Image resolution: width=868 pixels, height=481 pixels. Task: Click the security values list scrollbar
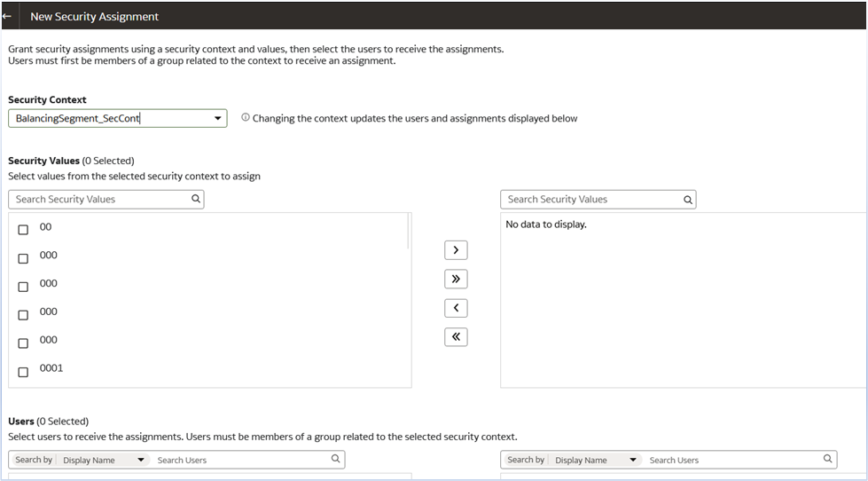[x=409, y=231]
